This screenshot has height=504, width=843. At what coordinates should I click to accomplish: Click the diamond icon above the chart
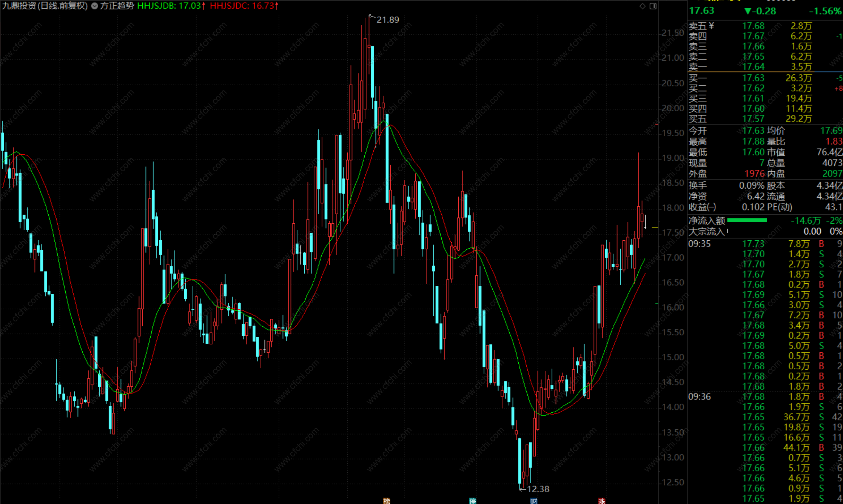coord(642,6)
